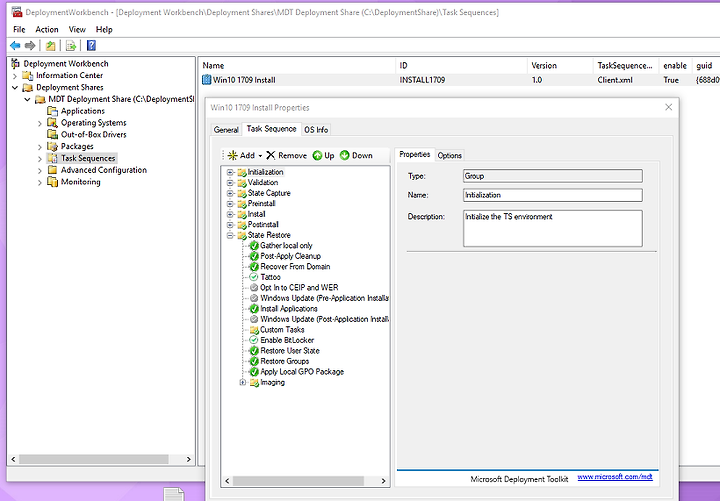The width and height of the screenshot is (720, 501).
Task: Open the File menu
Action: click(19, 29)
